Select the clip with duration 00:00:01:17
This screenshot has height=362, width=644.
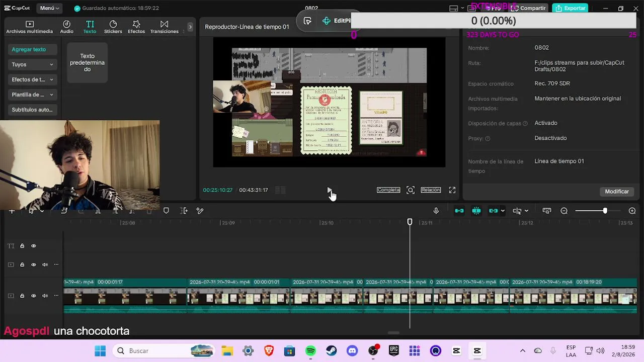125,296
